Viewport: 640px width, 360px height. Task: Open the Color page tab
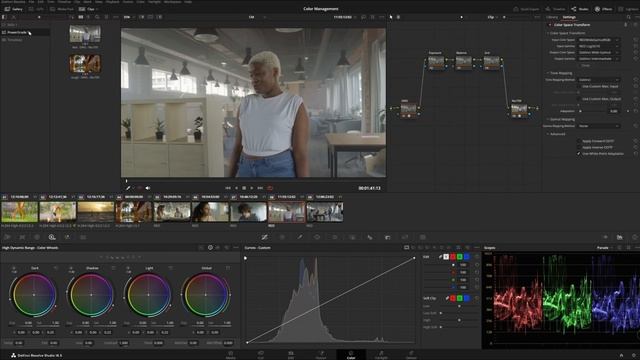point(351,355)
